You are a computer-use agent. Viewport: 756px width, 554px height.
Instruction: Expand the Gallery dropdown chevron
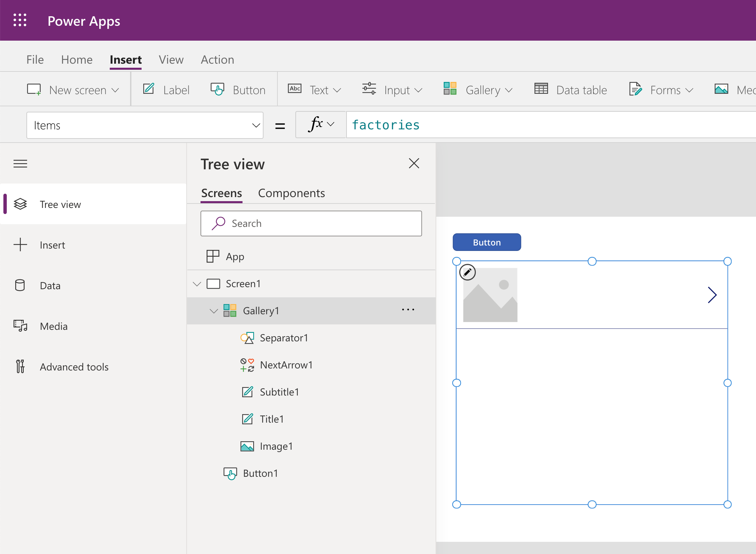click(x=509, y=90)
